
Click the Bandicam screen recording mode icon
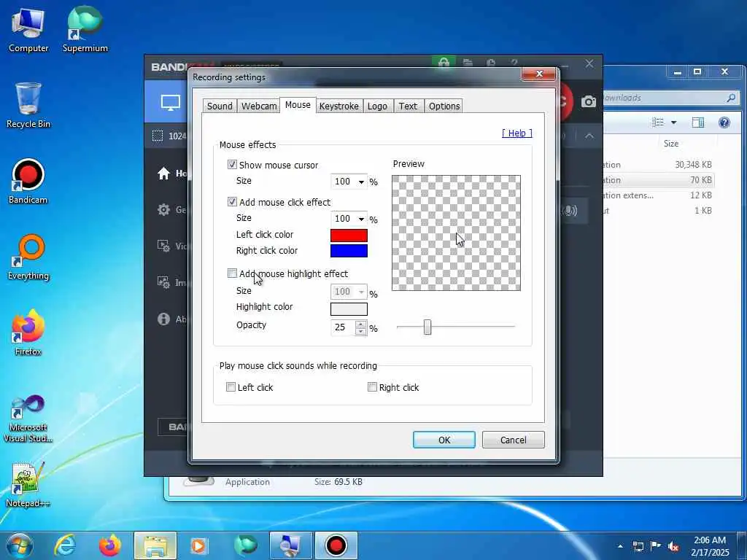pyautogui.click(x=171, y=102)
